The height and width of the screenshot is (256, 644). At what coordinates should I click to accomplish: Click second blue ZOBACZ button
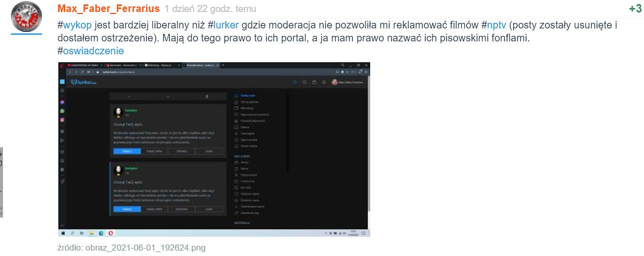coord(127,209)
